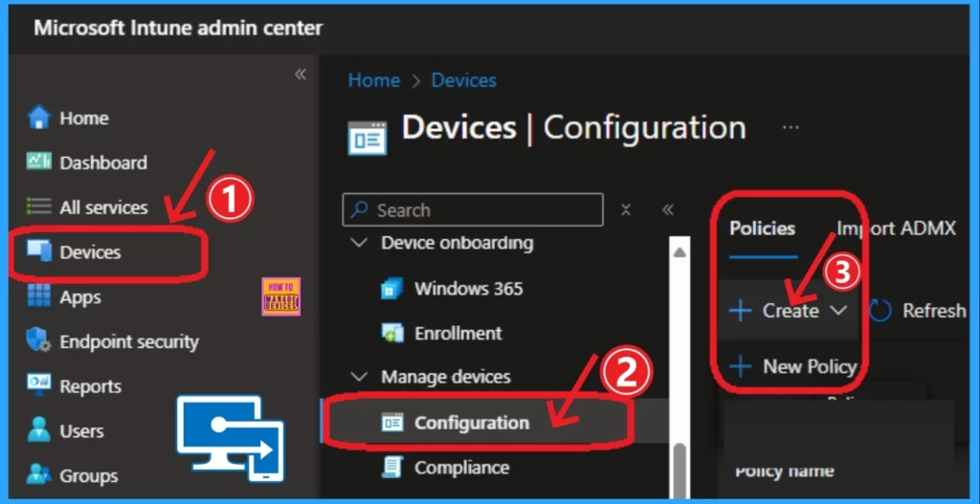Open Windows 365 under Device onboarding

coord(469,289)
